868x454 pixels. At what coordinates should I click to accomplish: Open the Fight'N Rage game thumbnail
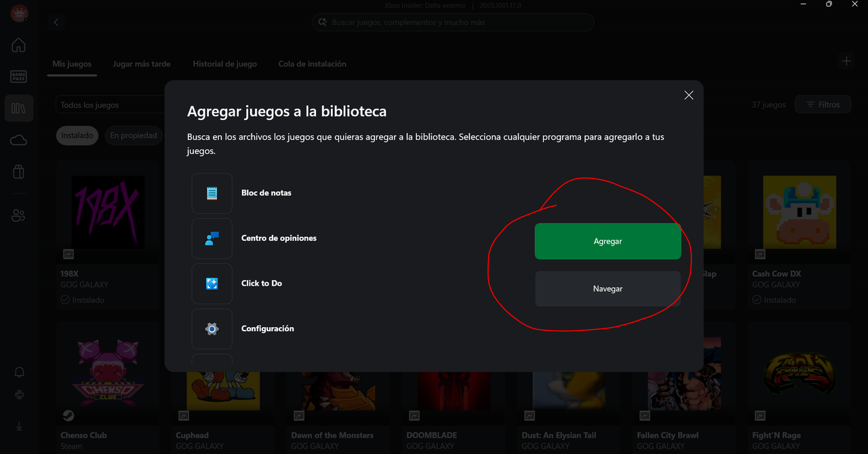point(800,373)
